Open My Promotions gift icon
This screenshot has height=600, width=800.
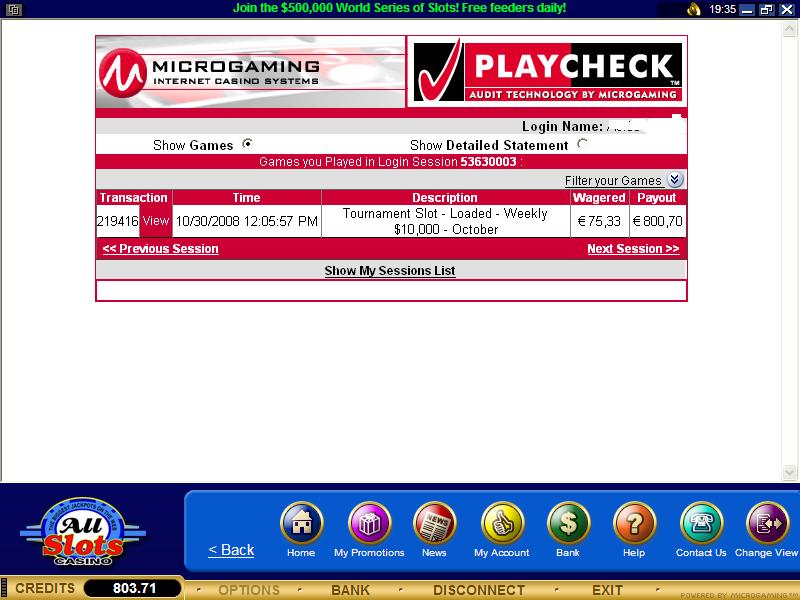click(369, 523)
